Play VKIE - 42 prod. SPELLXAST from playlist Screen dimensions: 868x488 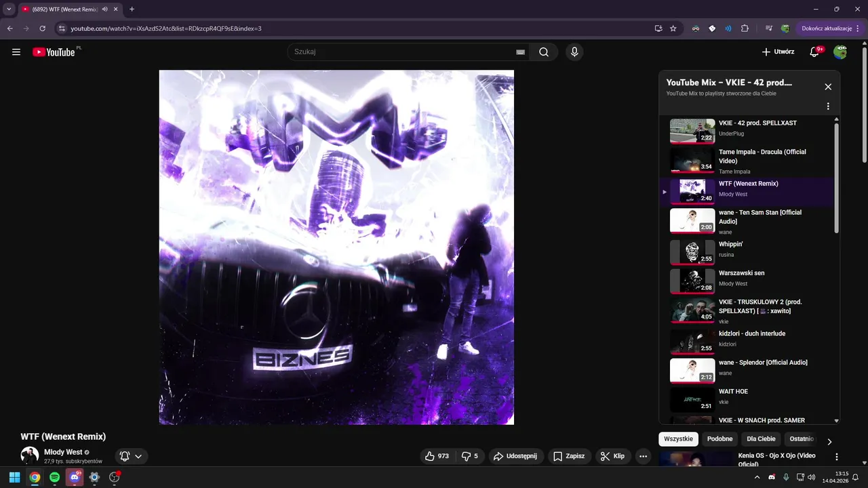pos(747,130)
